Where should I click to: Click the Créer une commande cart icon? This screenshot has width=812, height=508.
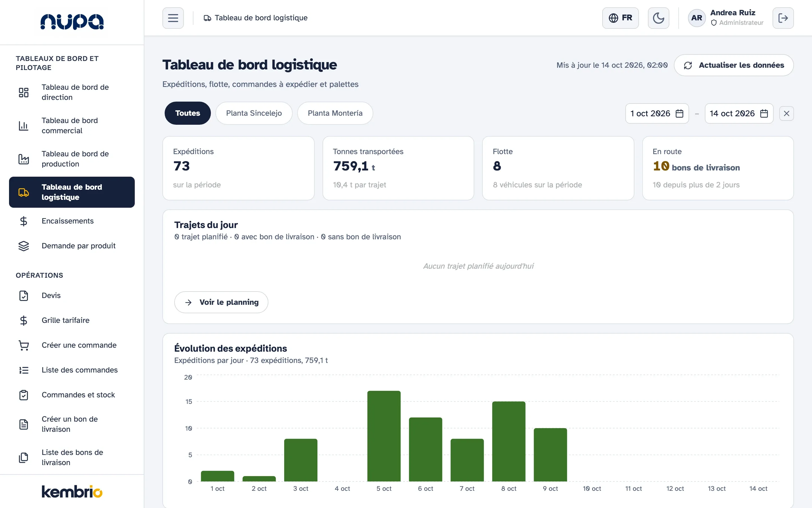pos(23,345)
